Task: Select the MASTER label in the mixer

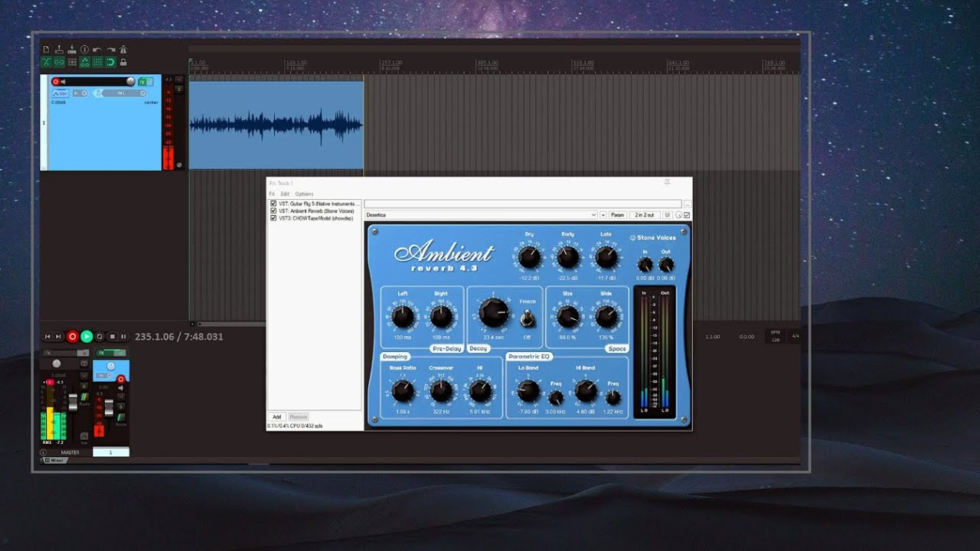Action: (x=70, y=452)
